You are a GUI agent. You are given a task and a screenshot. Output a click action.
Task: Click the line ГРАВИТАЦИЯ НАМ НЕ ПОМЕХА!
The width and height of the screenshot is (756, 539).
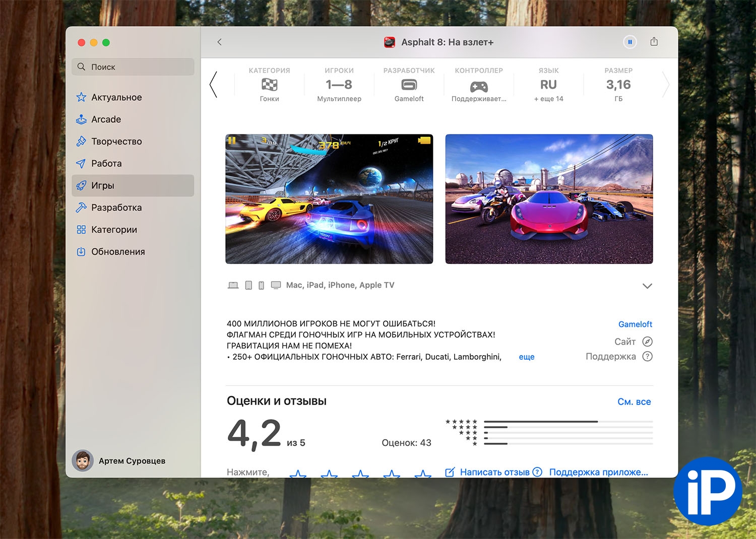pos(289,346)
